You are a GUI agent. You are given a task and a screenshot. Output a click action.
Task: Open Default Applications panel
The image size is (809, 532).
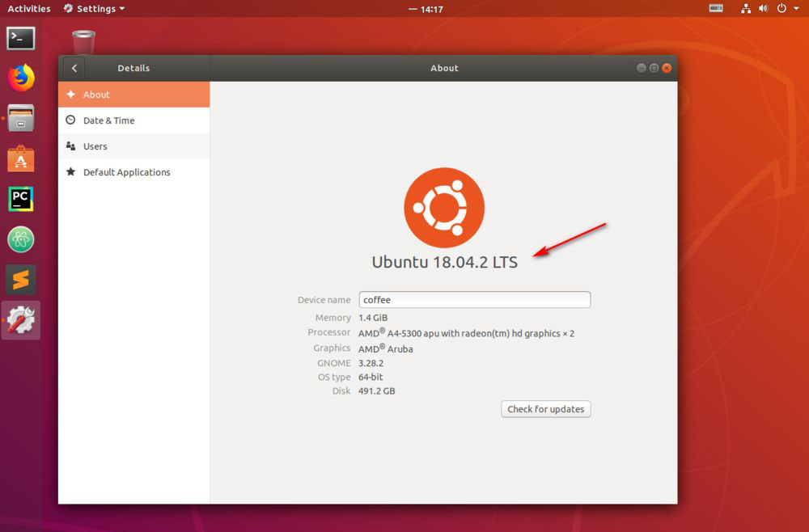click(133, 172)
